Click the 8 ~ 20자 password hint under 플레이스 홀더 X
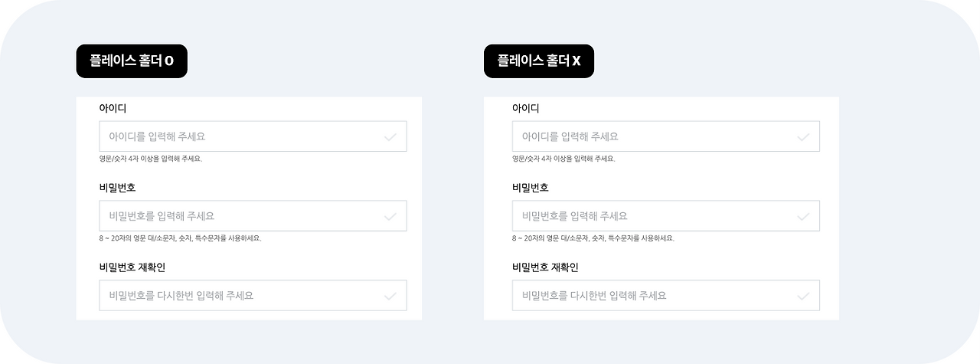The image size is (980, 364). click(593, 238)
